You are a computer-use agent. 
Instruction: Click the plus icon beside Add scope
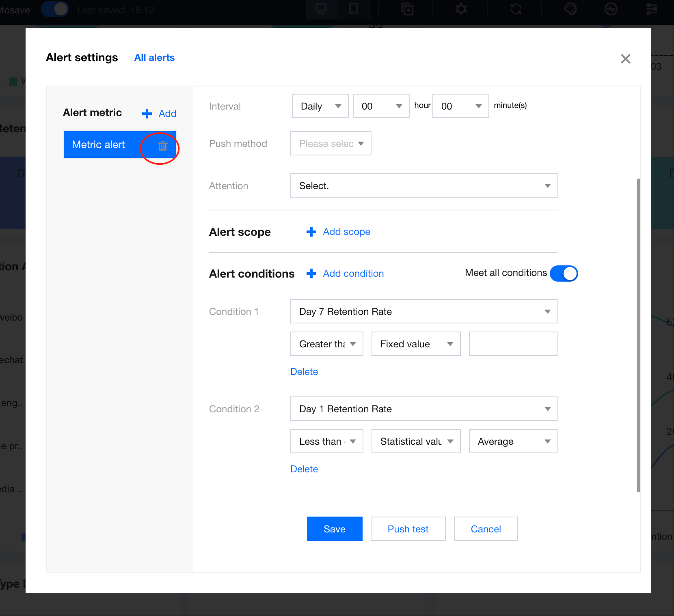pyautogui.click(x=311, y=232)
